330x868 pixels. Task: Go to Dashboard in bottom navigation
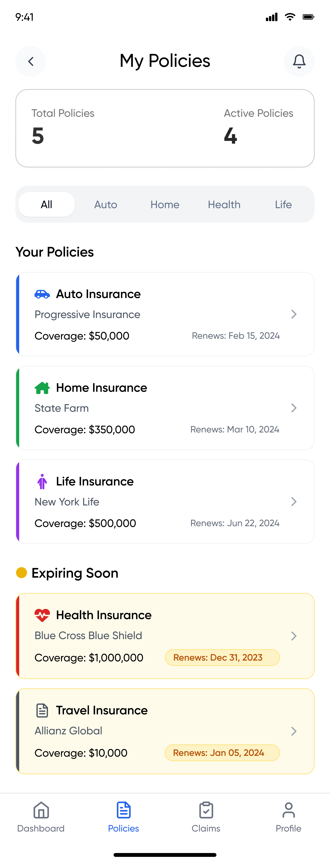[x=41, y=817]
